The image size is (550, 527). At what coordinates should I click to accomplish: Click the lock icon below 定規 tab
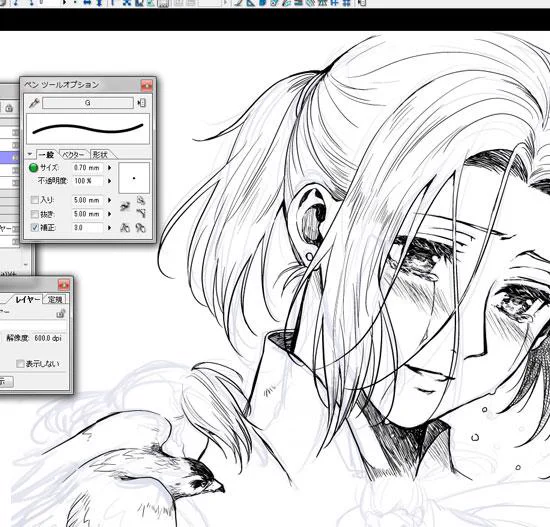click(61, 313)
